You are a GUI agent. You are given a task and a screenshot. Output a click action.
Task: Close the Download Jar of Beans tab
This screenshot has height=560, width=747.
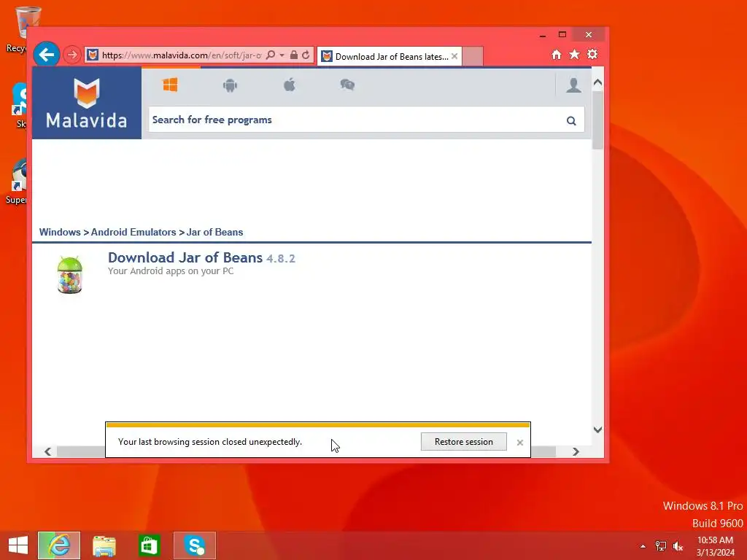tap(454, 56)
